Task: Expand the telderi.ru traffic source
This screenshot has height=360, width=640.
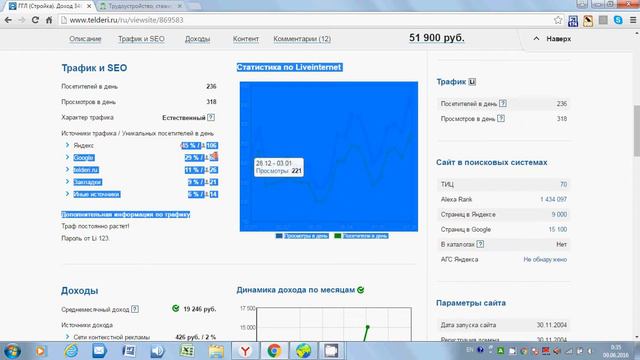Action: (68, 170)
